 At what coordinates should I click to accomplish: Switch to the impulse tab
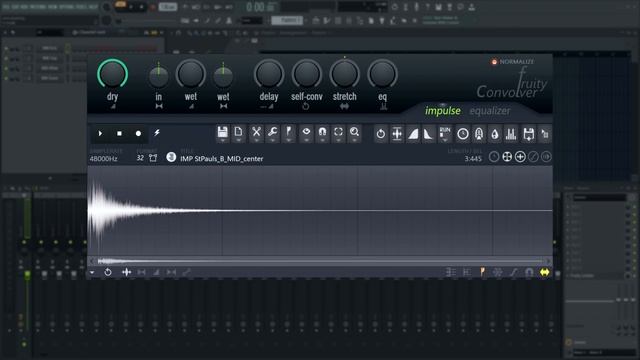click(x=442, y=111)
